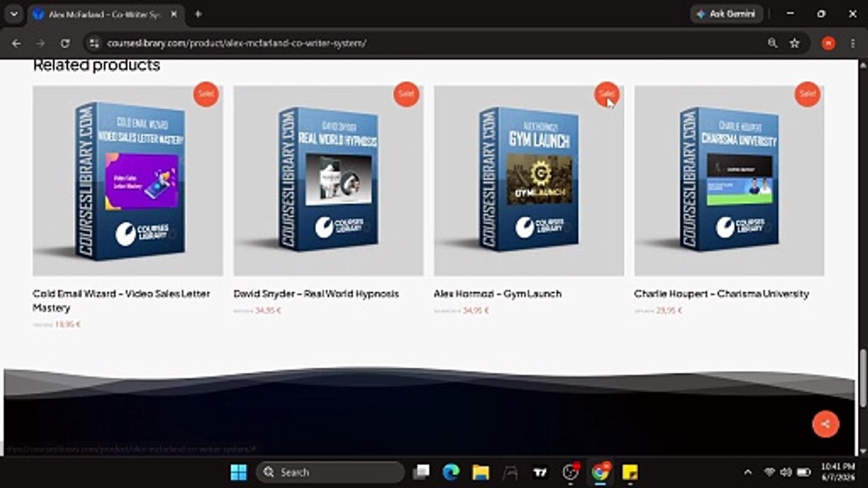Click Gym Launch's 34,95 € price
Screen dimensions: 868x488
[x=475, y=310]
